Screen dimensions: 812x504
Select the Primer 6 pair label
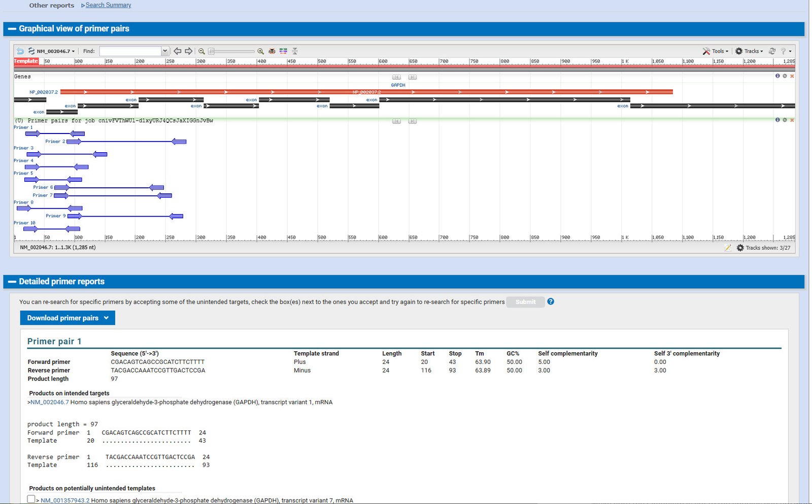pyautogui.click(x=43, y=187)
